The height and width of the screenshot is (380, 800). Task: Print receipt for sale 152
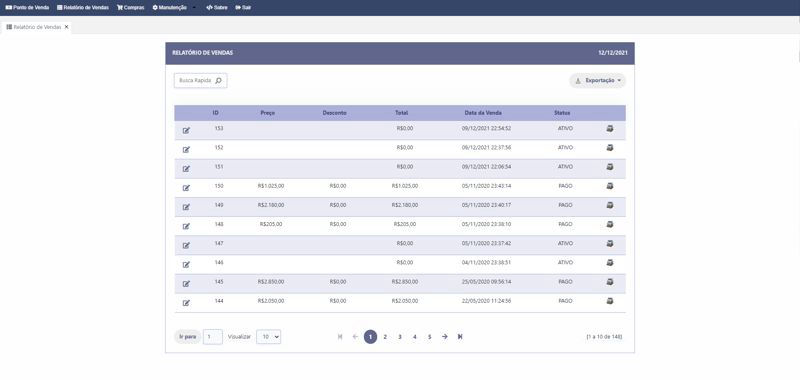610,148
